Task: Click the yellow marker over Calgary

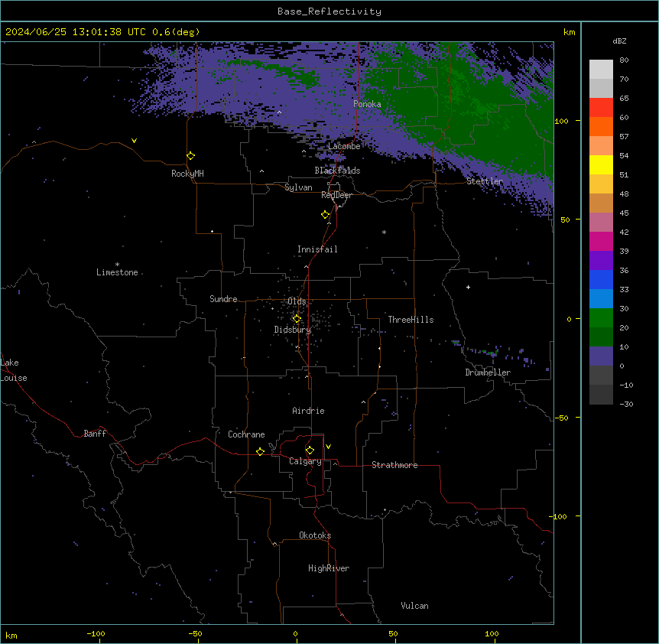Action: 310,450
